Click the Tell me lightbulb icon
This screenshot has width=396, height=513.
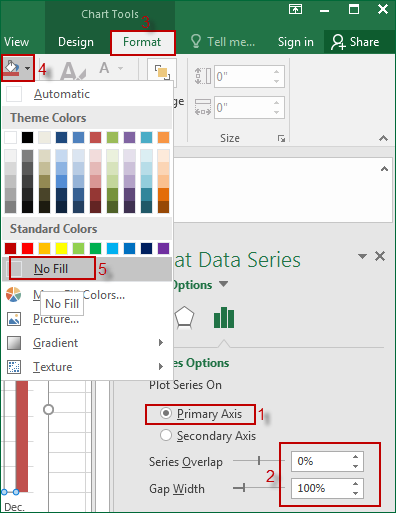[x=196, y=42]
